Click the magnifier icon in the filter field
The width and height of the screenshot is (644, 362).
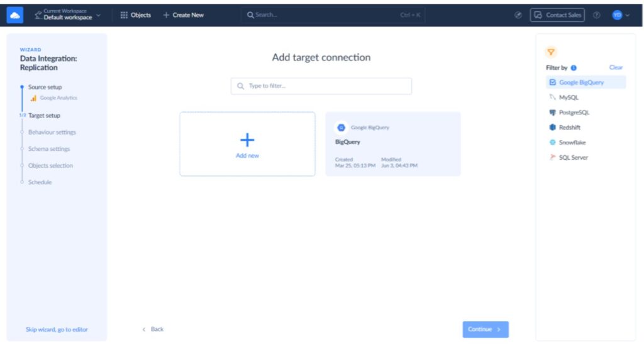tap(240, 86)
